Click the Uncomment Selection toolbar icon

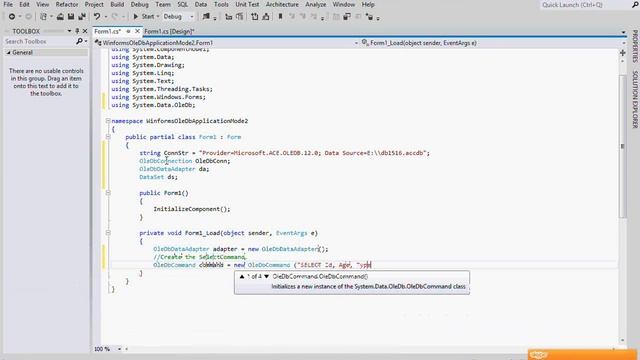(x=266, y=17)
